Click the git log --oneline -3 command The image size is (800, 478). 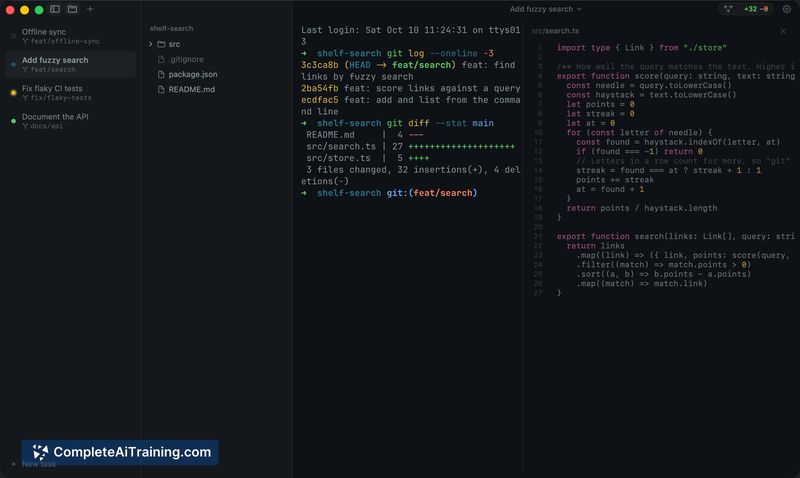click(x=440, y=54)
